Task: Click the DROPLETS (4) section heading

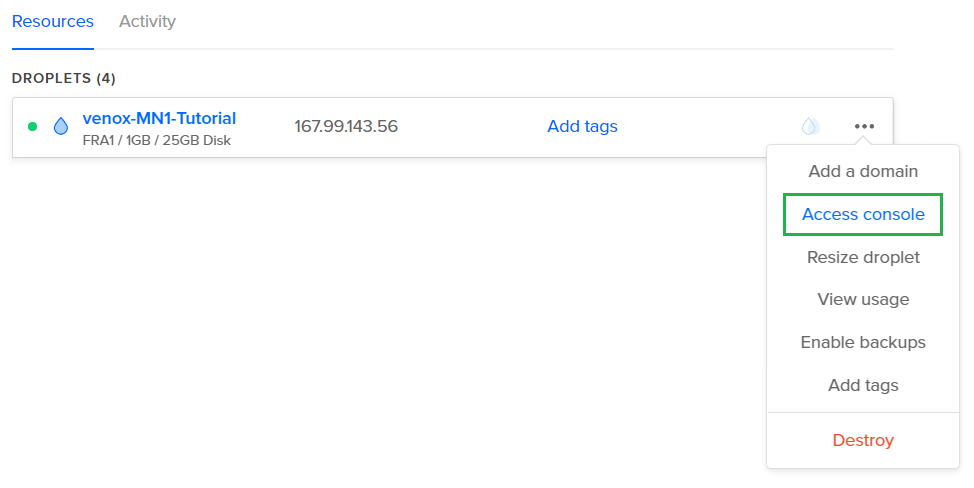Action: 64,78
